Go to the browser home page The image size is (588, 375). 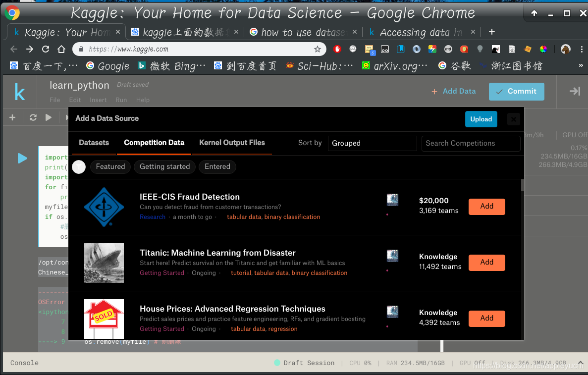tap(61, 49)
